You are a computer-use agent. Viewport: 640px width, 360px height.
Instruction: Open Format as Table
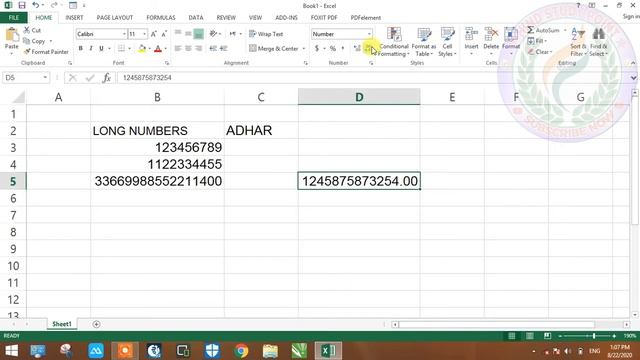pos(424,42)
